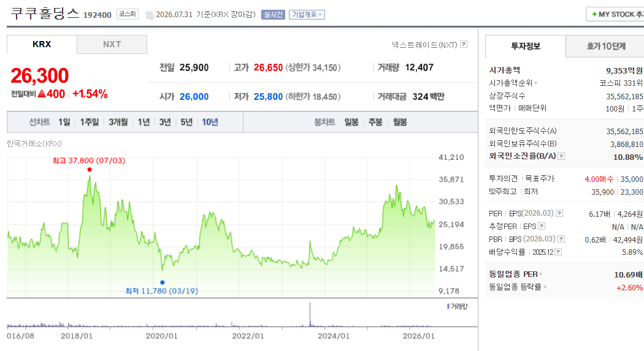Click the 실시간 badge button
Image resolution: width=644 pixels, height=351 pixels.
[x=273, y=15]
